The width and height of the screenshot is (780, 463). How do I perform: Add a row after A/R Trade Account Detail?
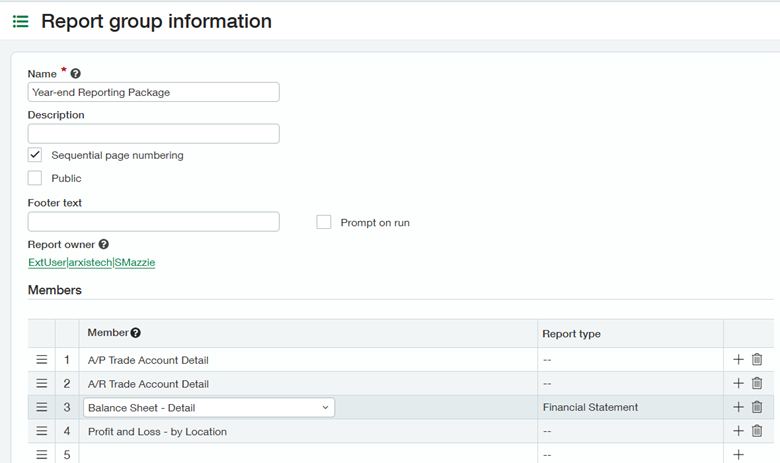[x=738, y=384]
